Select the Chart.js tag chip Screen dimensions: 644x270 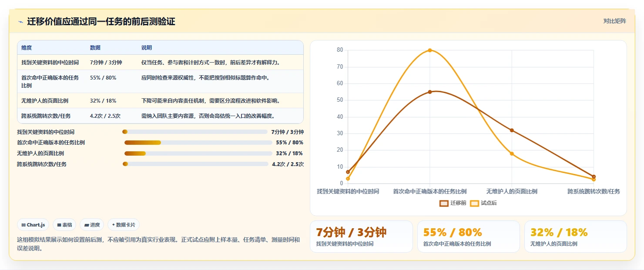33,225
